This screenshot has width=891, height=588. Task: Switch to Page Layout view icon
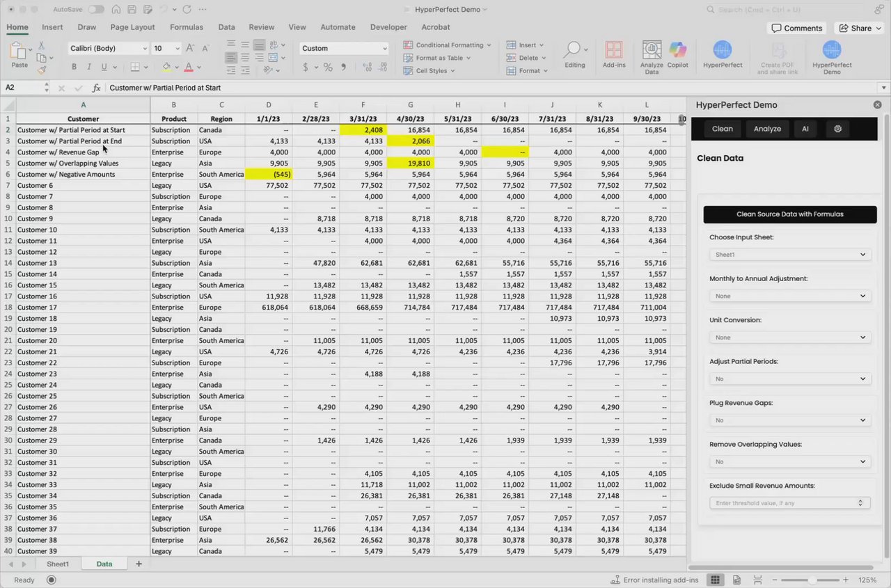(x=736, y=580)
